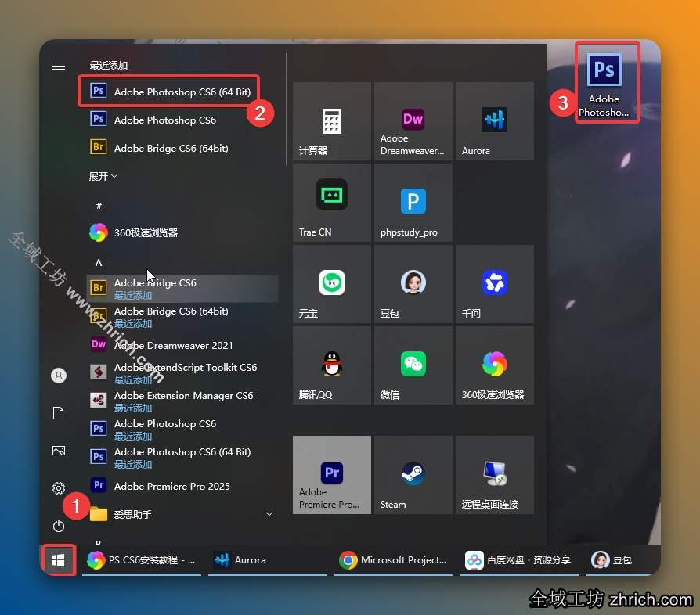
Task: Open Adobe Bridge CS6 (64bit) in recently added list
Action: 182,148
